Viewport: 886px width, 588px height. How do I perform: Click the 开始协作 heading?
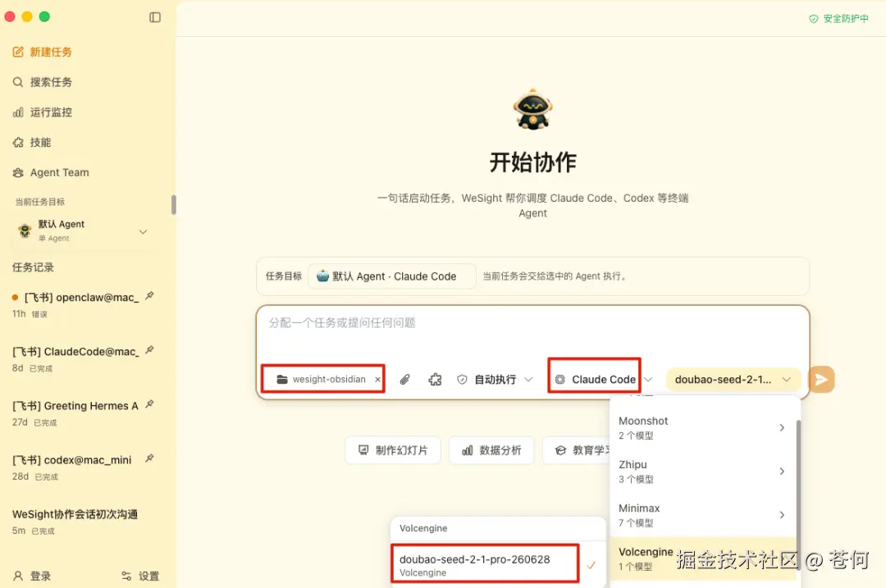[532, 162]
